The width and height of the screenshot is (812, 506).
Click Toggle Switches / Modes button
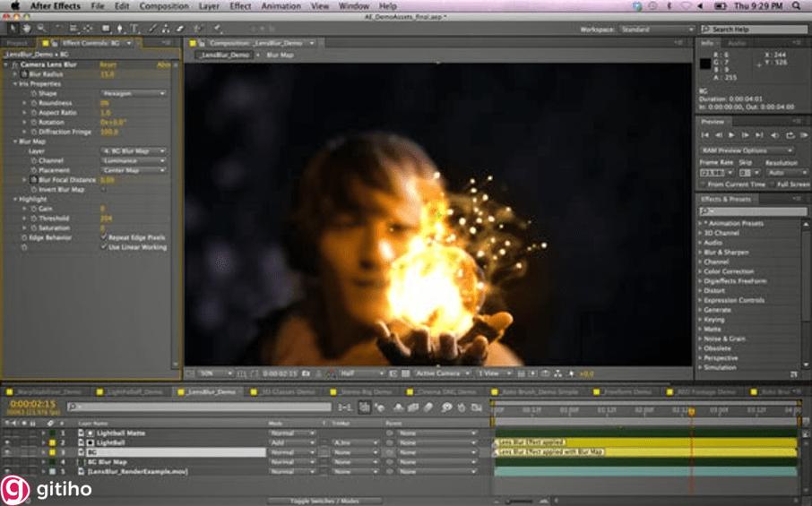[324, 501]
